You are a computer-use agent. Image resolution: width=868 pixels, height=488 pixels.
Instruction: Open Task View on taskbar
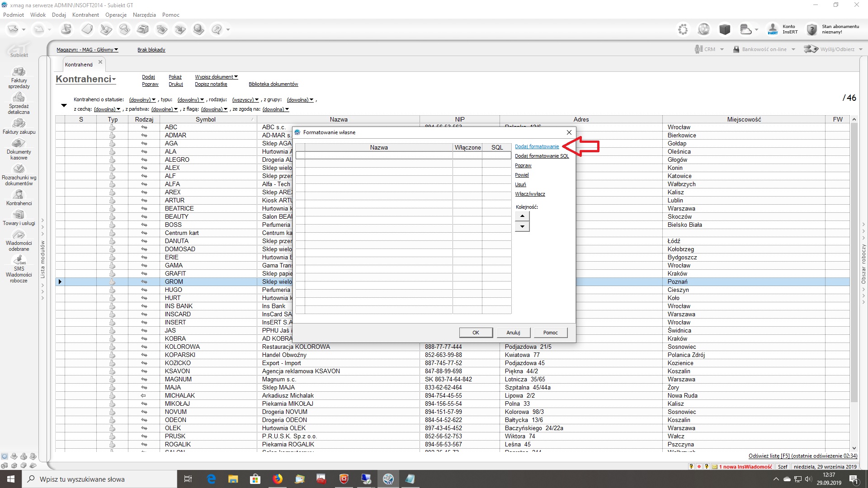(x=188, y=479)
